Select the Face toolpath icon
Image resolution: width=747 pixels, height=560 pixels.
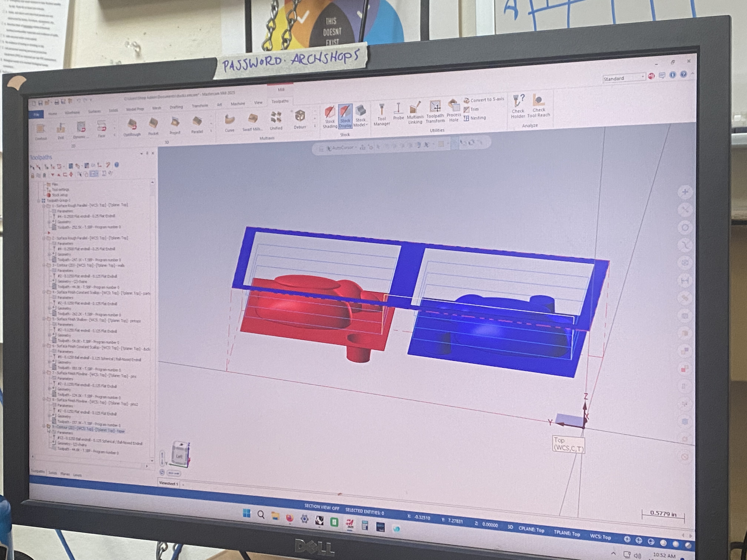pos(101,129)
